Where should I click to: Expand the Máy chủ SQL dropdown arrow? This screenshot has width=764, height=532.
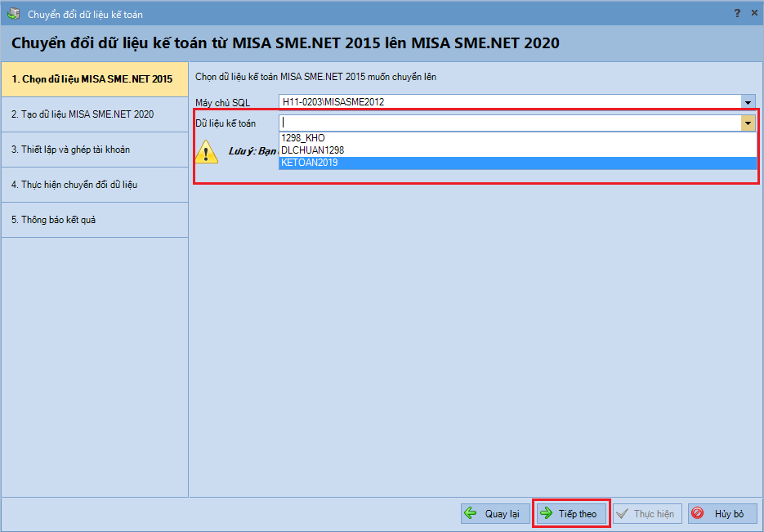[x=748, y=102]
